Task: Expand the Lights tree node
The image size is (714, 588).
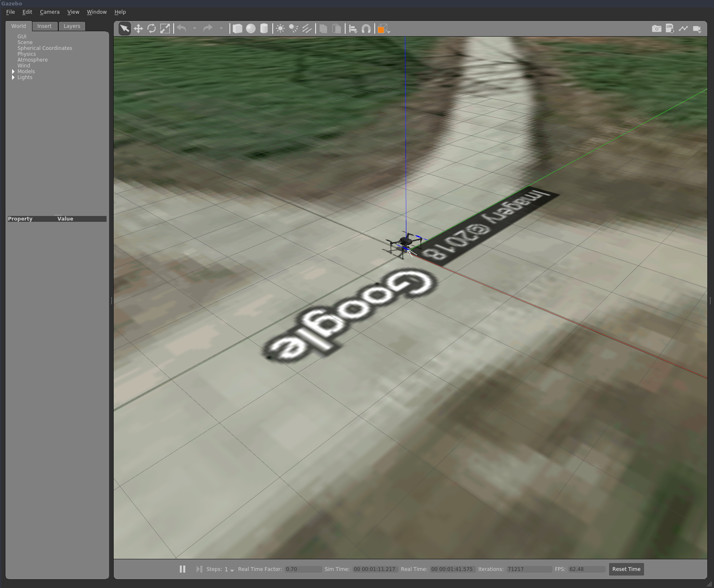Action: [x=13, y=77]
